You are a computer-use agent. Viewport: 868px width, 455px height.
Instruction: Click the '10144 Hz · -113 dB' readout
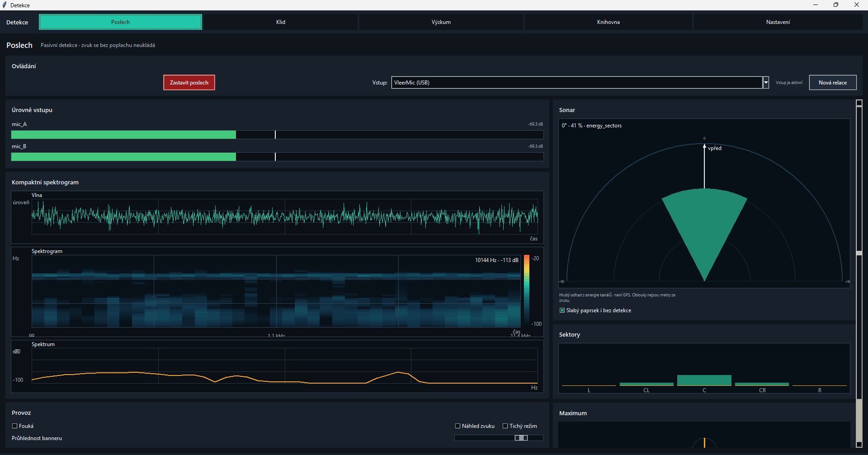pos(496,260)
